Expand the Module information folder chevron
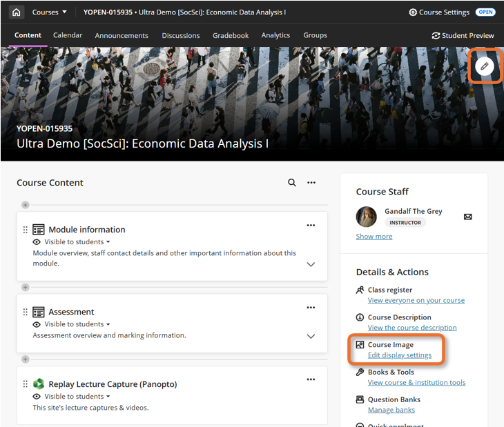This screenshot has height=427, width=504. (x=311, y=264)
